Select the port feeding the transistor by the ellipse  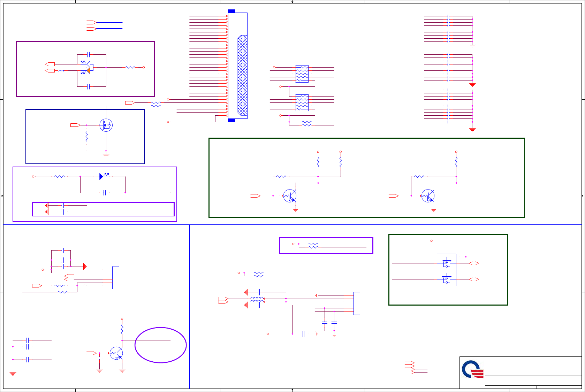(92, 353)
